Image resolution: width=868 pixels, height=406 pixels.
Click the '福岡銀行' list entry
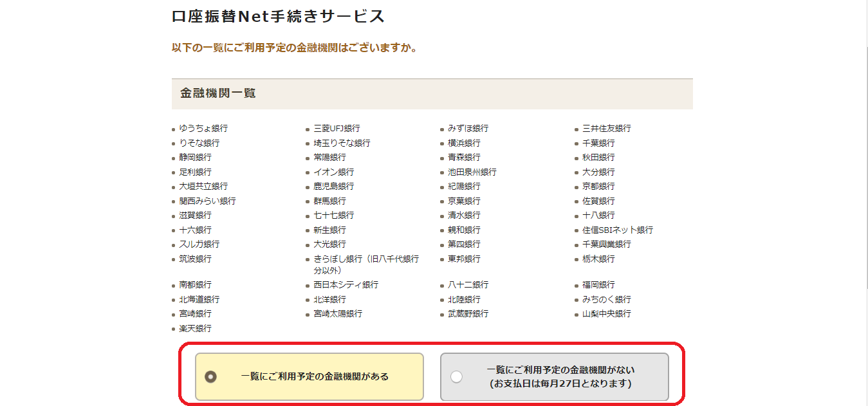point(598,284)
